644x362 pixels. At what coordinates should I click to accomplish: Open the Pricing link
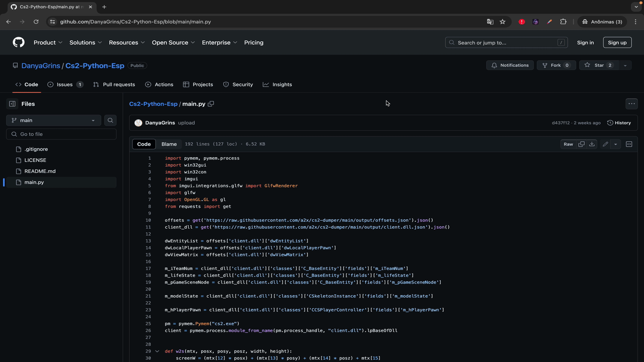coord(254,43)
